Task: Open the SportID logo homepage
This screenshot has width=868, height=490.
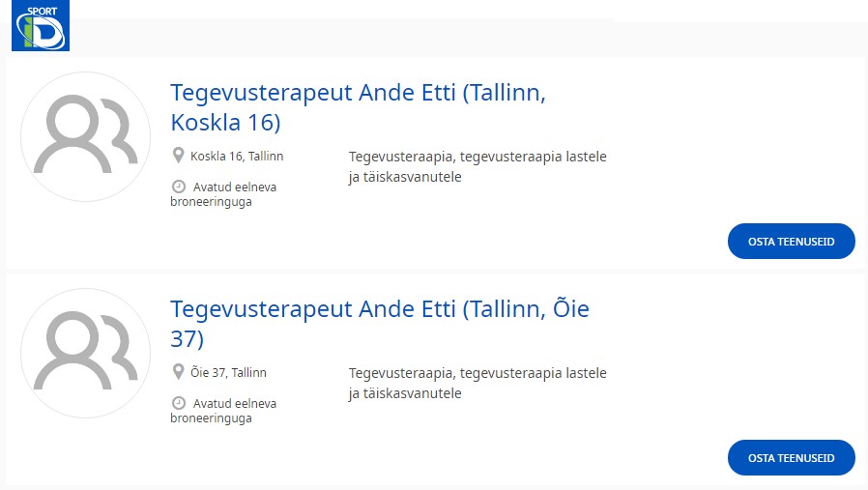Action: pos(41,25)
